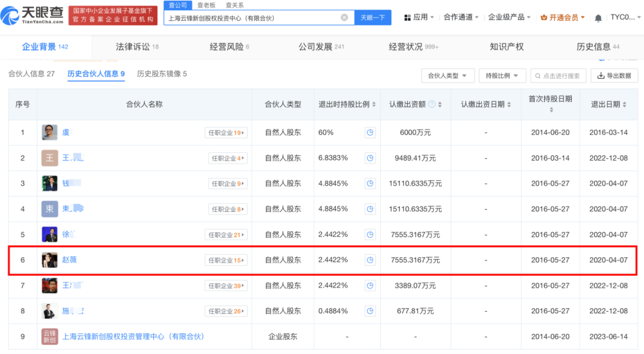Select the 查公司 search tab
The image size is (644, 354).
tap(178, 5)
